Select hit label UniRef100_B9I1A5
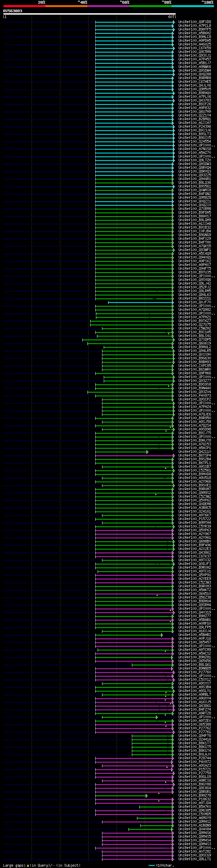Viewport: 217px width, 868px height. (x=195, y=332)
